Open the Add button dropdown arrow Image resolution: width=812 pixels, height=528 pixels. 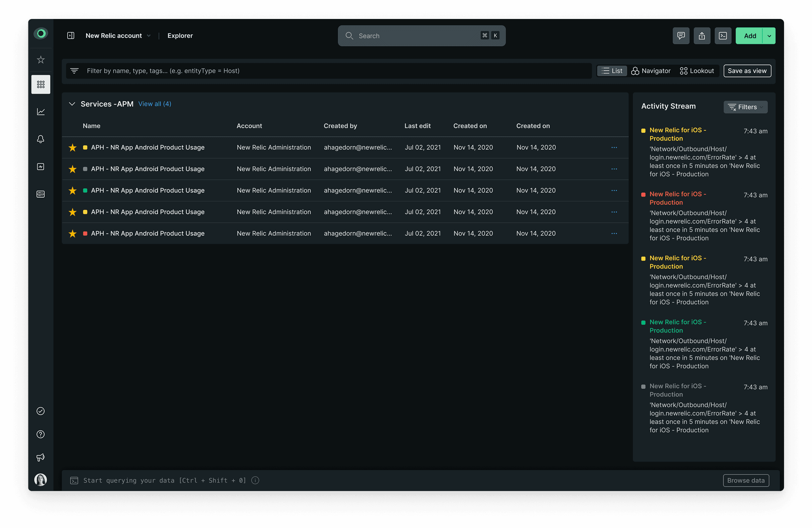click(x=769, y=36)
